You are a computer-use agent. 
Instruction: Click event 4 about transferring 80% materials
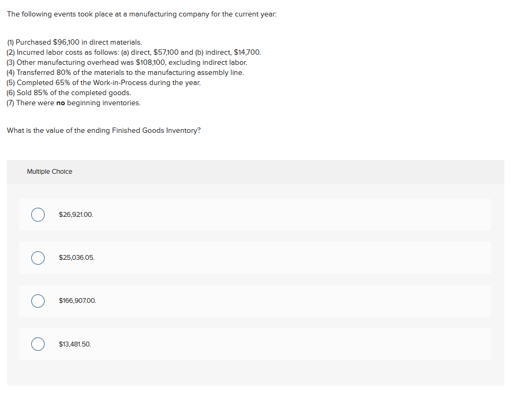click(x=125, y=72)
